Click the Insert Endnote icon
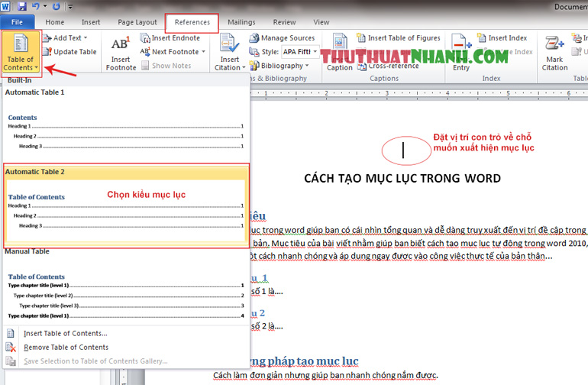 point(145,38)
